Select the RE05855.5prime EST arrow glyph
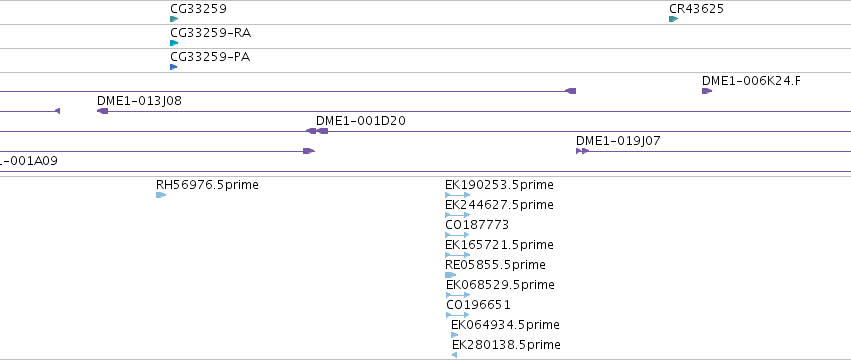Image resolution: width=851 pixels, height=360 pixels. (x=450, y=275)
